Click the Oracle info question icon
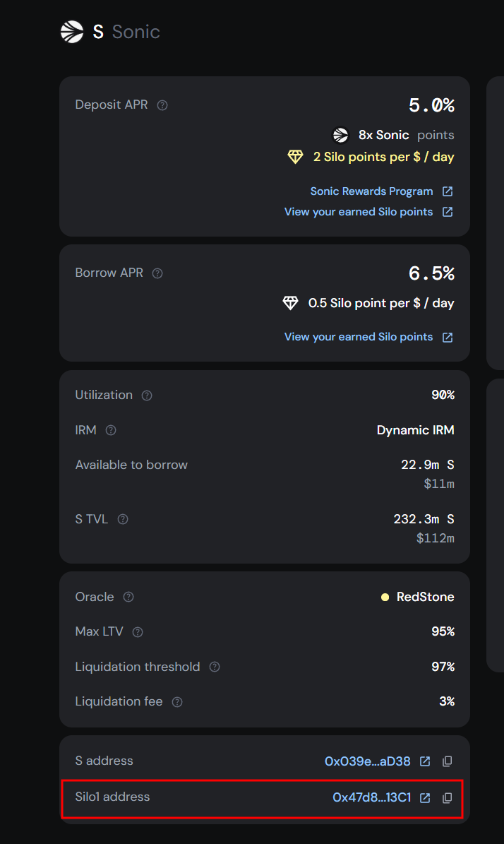This screenshot has width=504, height=844. [x=128, y=598]
